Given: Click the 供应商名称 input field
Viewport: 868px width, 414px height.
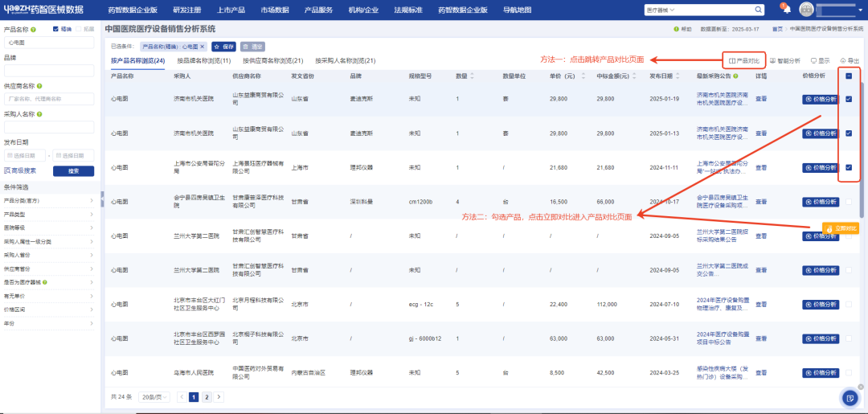Looking at the screenshot, I should click(x=49, y=99).
